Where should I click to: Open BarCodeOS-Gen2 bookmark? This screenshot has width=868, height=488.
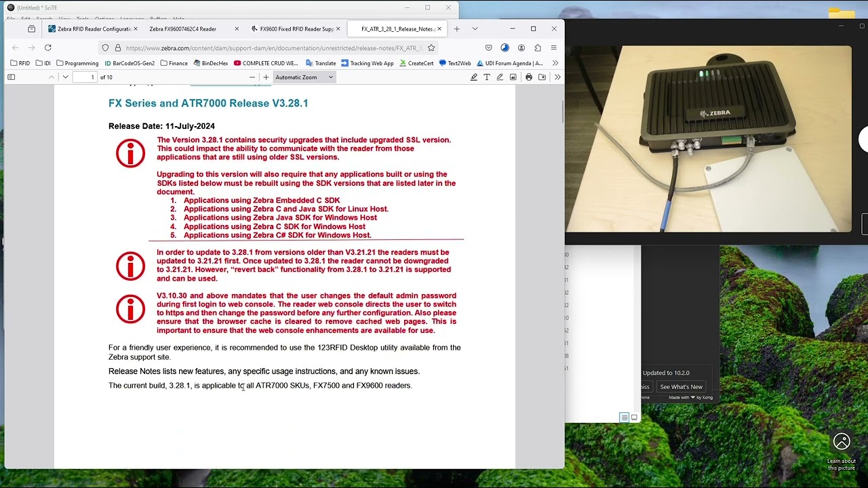[x=130, y=63]
